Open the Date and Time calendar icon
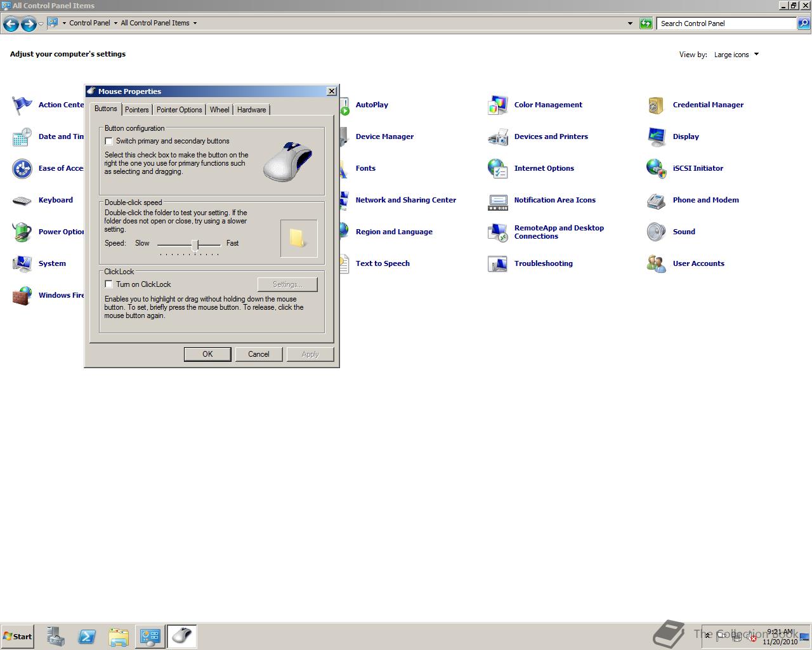Image resolution: width=812 pixels, height=650 pixels. pos(22,136)
